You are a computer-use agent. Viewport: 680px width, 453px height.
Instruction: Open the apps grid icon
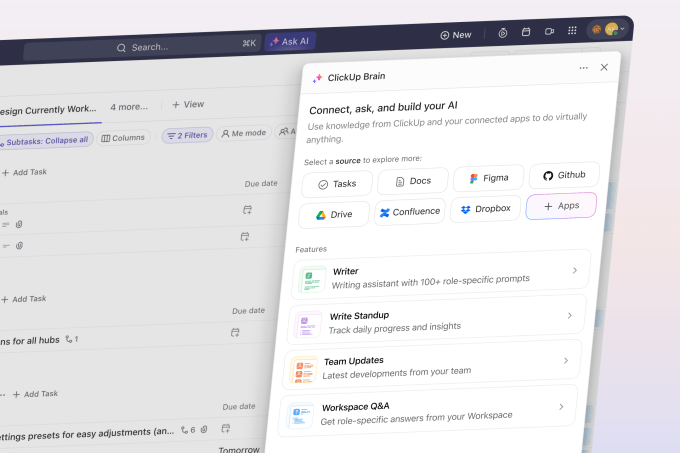tap(572, 30)
